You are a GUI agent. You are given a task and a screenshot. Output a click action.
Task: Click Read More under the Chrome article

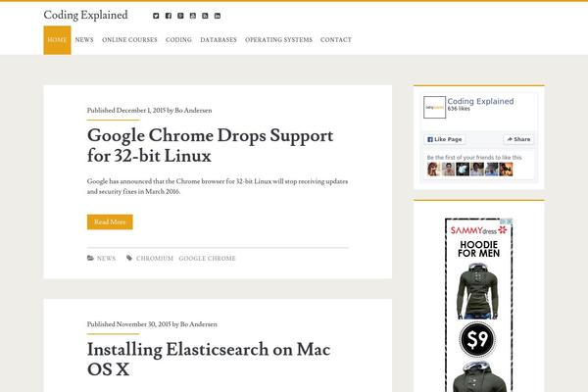110,222
